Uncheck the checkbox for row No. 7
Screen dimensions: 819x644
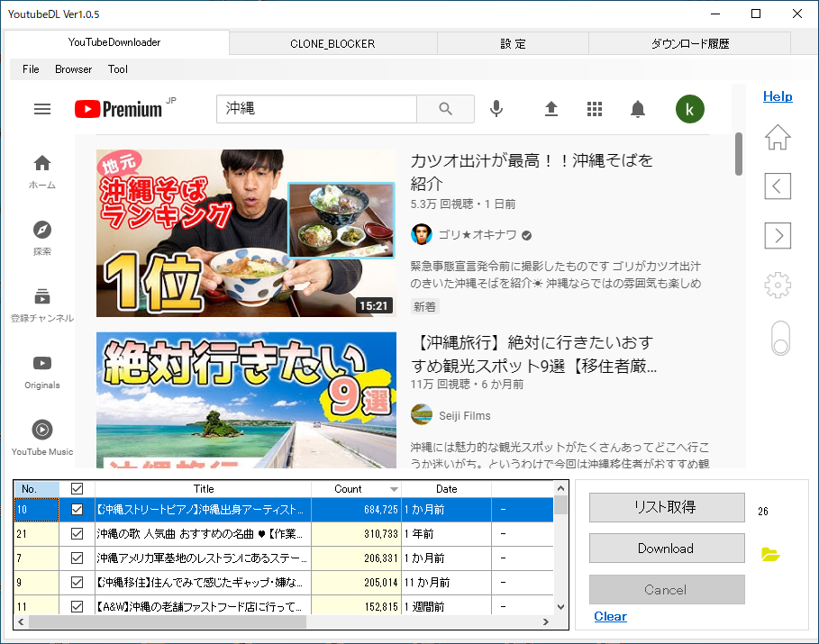77,558
